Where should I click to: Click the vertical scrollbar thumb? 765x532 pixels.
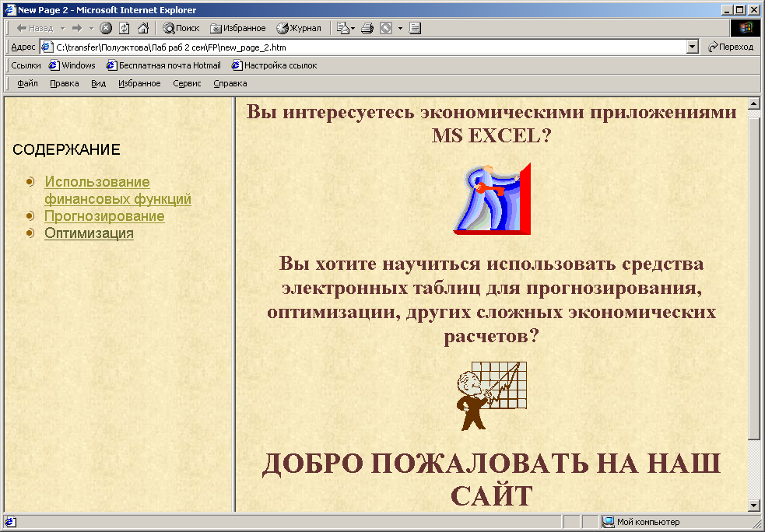click(x=754, y=278)
